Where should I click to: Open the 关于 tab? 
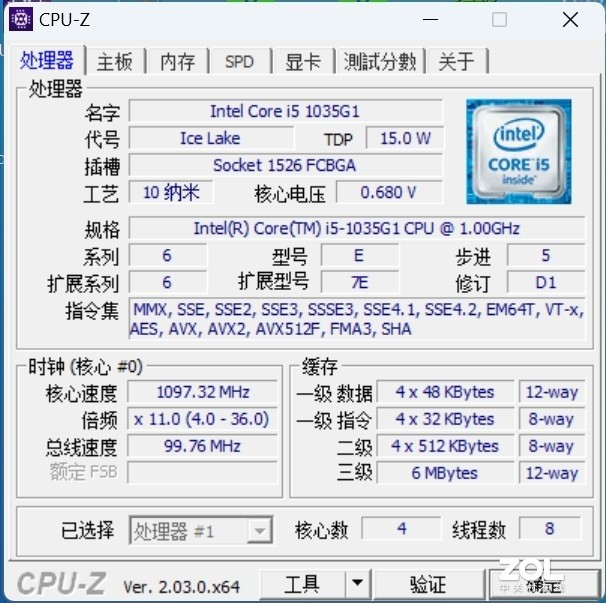pyautogui.click(x=457, y=61)
